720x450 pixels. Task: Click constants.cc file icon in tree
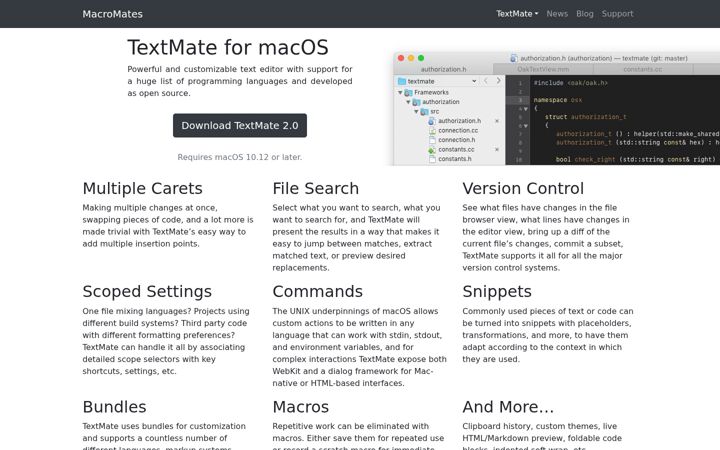click(x=432, y=150)
